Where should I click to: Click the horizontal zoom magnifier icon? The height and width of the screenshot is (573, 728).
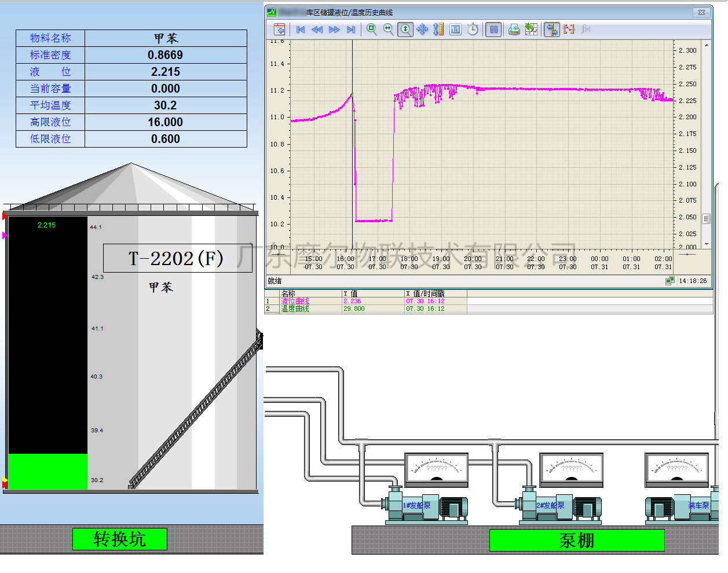[x=389, y=30]
